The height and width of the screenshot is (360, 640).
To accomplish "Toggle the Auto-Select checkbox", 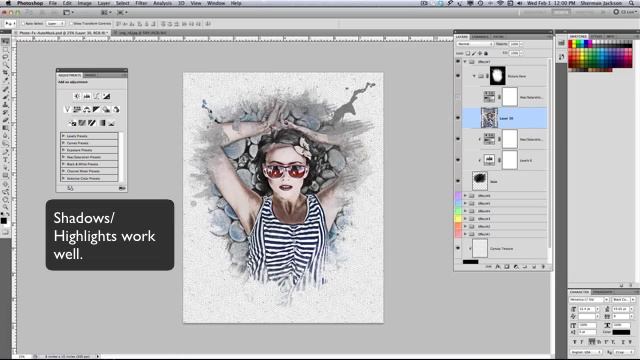I will 23,24.
